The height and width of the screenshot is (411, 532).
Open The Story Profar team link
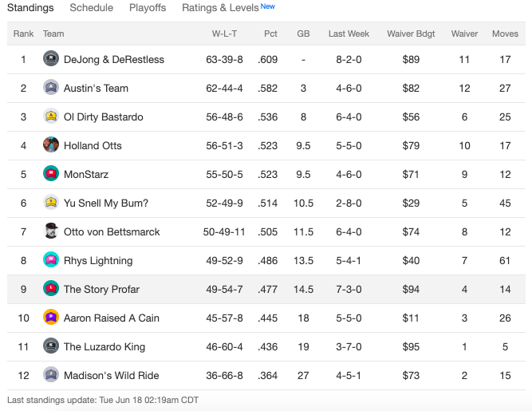point(101,289)
